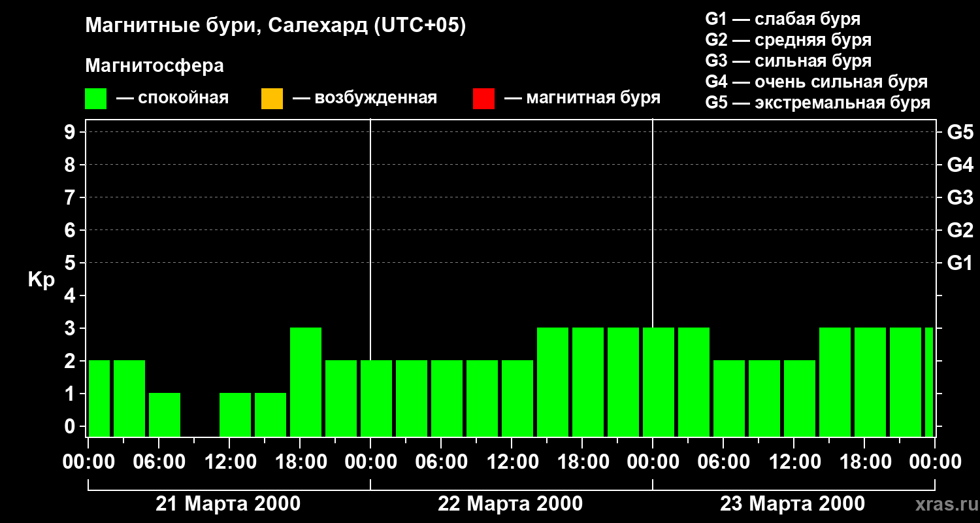Click the 'G4' label on the right axis
Screen dimensions: 980x523
[x=960, y=165]
